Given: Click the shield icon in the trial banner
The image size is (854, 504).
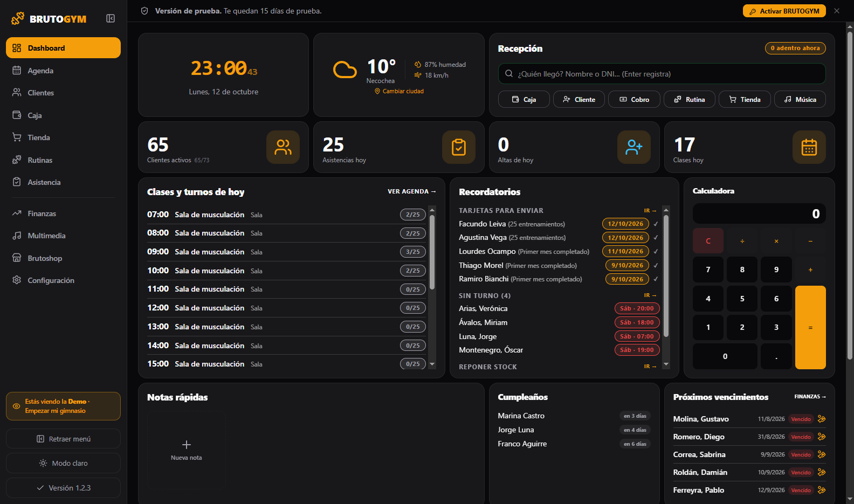Looking at the screenshot, I should (144, 11).
